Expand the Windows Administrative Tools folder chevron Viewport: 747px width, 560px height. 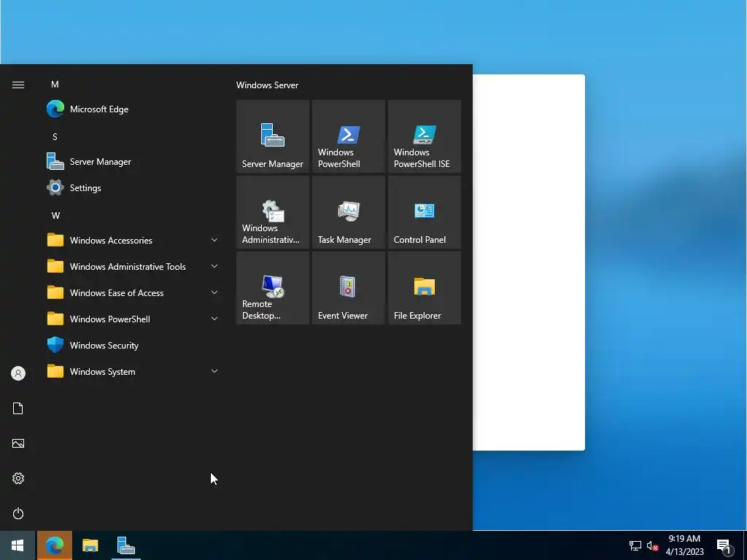[x=214, y=266]
